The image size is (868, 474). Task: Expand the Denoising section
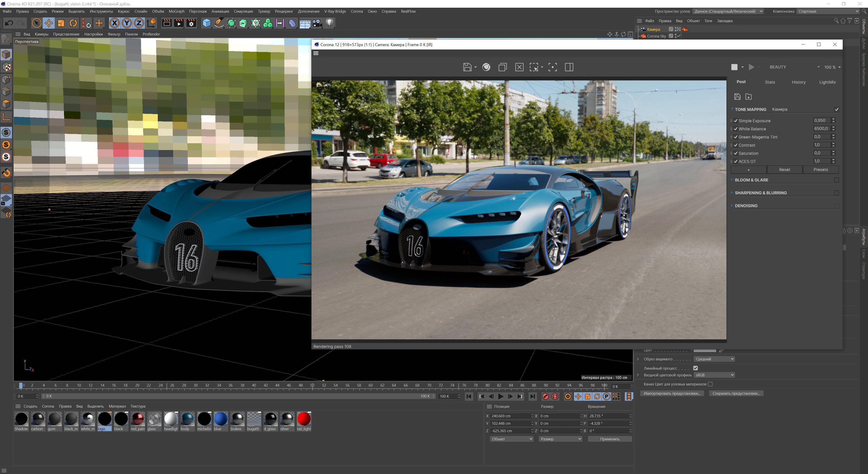coord(732,205)
